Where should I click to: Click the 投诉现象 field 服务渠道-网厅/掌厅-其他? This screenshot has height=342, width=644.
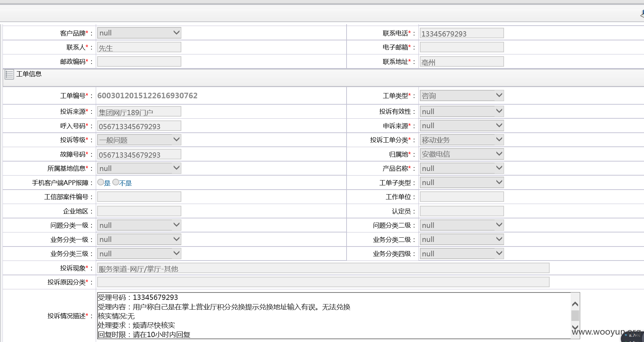[323, 268]
